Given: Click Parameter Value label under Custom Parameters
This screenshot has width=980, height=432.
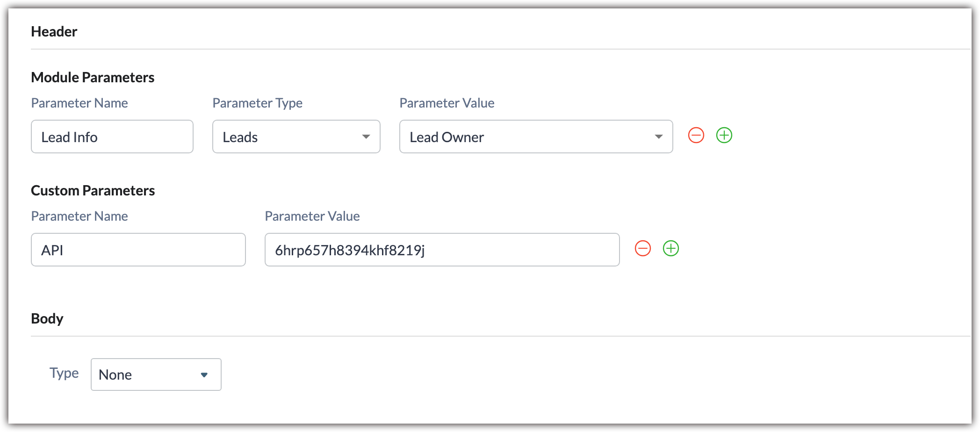Looking at the screenshot, I should tap(312, 216).
